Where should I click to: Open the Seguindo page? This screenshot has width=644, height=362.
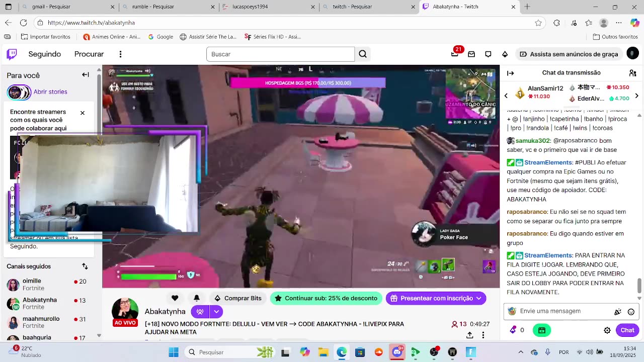(x=45, y=54)
